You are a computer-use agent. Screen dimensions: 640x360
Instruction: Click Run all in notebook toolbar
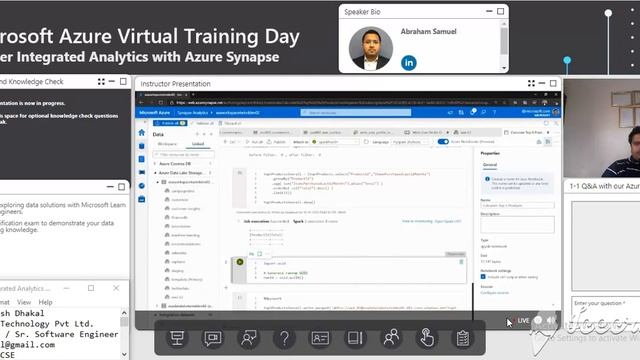[x=254, y=142]
